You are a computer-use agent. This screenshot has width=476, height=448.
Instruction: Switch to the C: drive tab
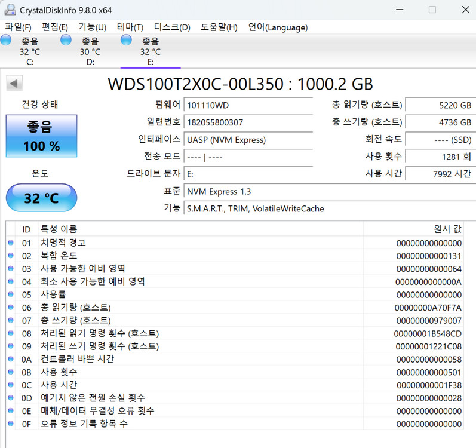pyautogui.click(x=30, y=51)
